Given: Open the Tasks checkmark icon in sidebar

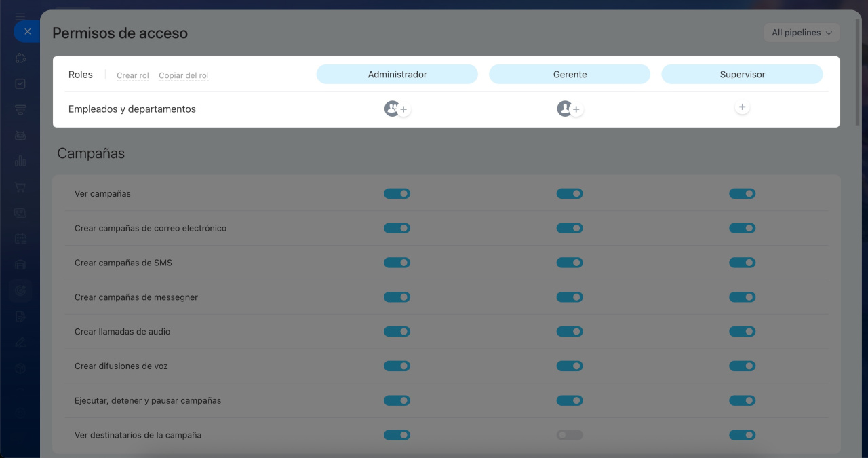Looking at the screenshot, I should coord(20,84).
